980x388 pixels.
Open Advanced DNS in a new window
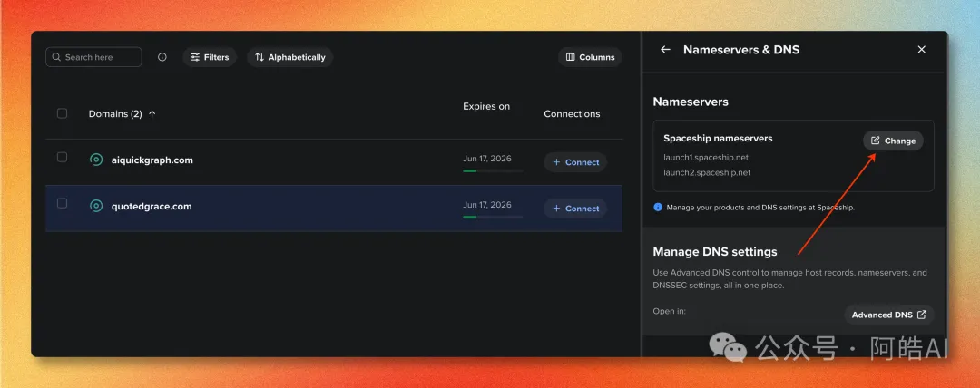tap(888, 315)
